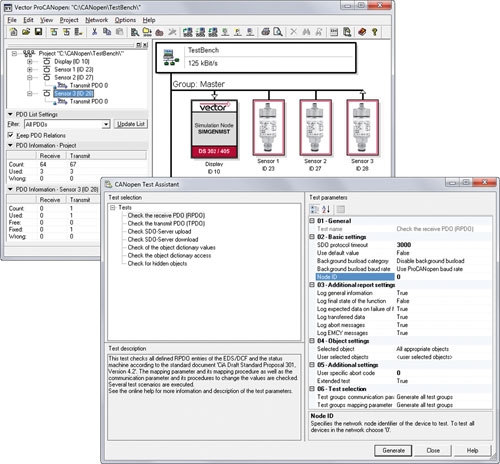Viewport: 500px width, 464px height.
Task: Click the Save floppy disk icon
Action: coord(38,32)
